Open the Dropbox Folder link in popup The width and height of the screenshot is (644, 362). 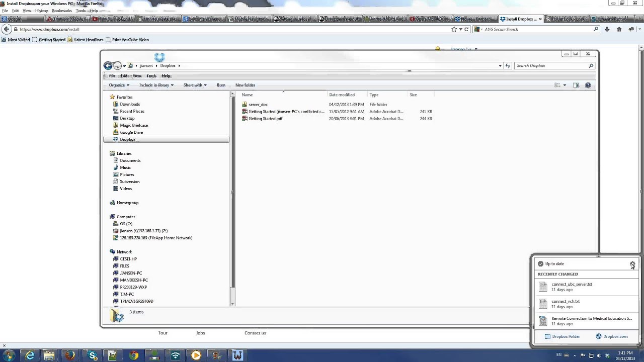pos(562,336)
